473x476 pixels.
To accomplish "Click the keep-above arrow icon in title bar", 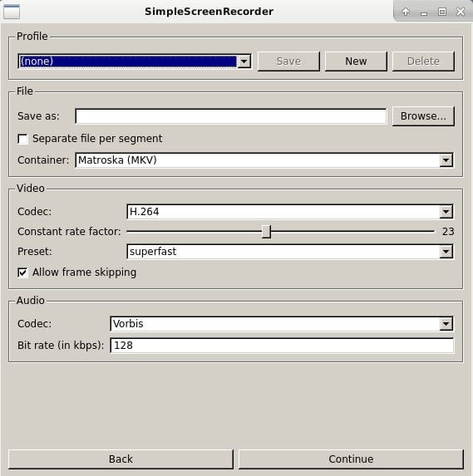I will 406,12.
